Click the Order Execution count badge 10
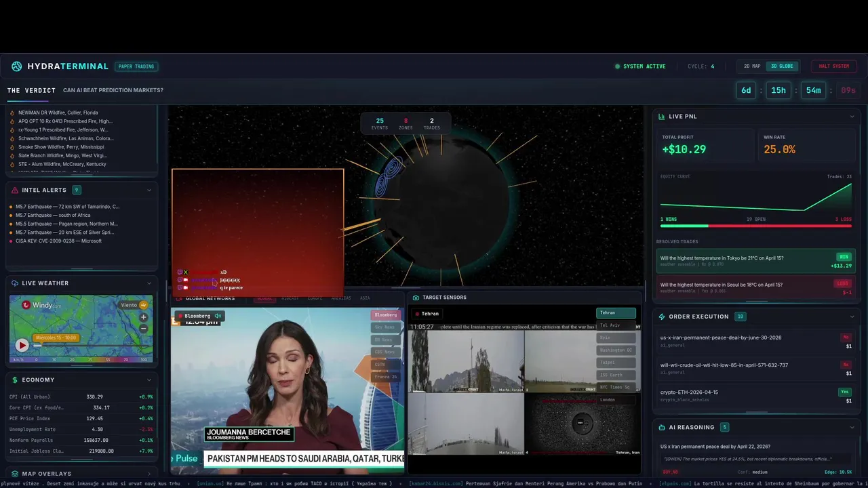The height and width of the screenshot is (488, 868). (741, 317)
